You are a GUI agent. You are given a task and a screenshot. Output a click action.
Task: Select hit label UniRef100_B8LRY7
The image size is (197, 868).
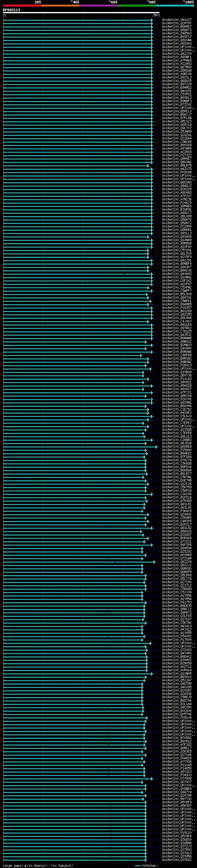tap(177, 474)
